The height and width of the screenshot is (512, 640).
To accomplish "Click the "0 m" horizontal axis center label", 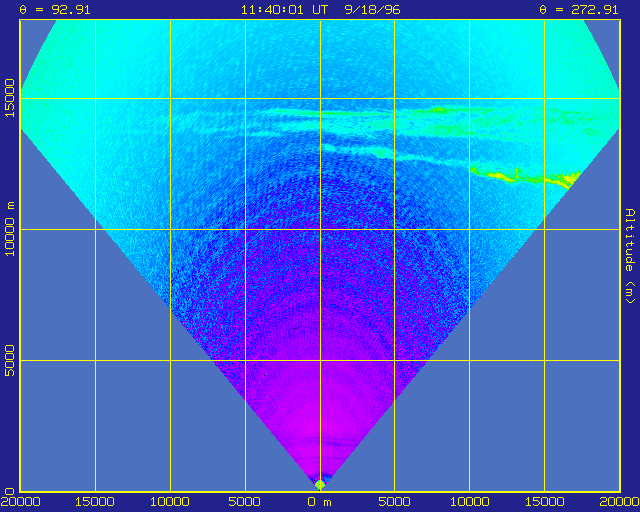I will [x=320, y=502].
